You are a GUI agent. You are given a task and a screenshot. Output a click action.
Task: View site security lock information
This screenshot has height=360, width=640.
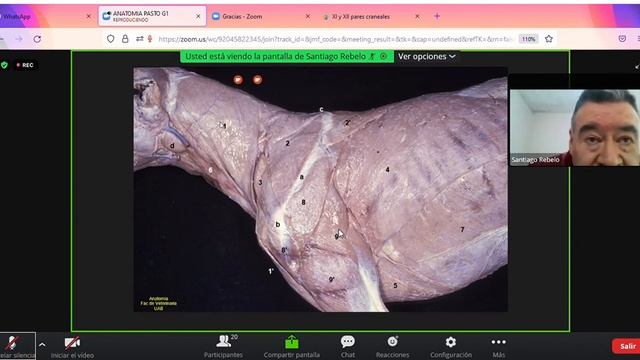click(x=125, y=39)
